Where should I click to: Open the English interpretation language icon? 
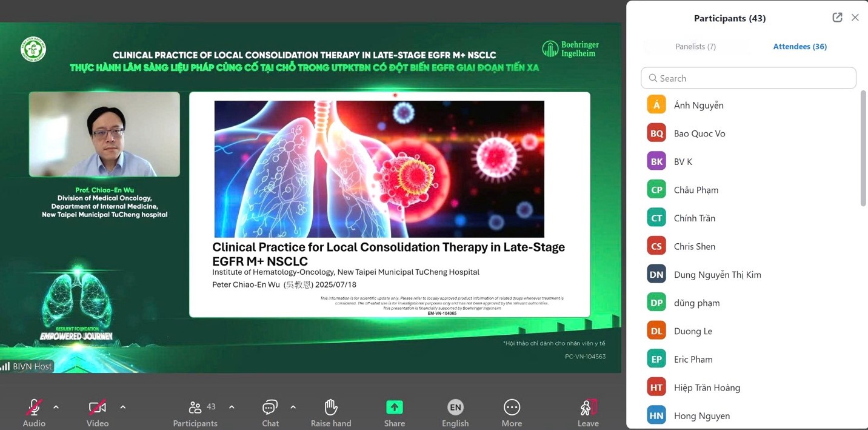click(x=455, y=408)
